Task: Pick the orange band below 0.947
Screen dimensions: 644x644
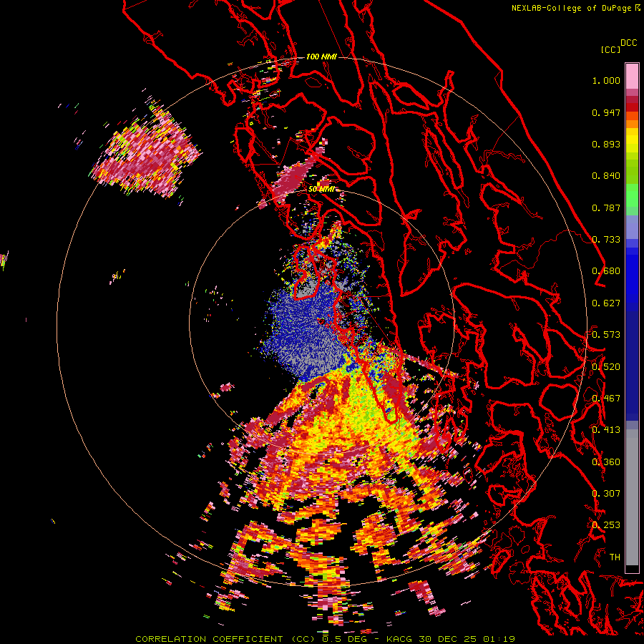Action: (x=632, y=124)
